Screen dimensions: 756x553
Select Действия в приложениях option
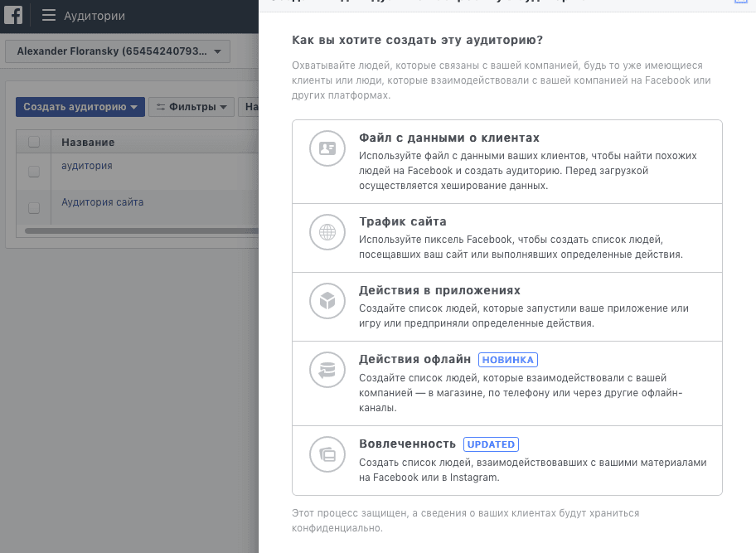[507, 307]
